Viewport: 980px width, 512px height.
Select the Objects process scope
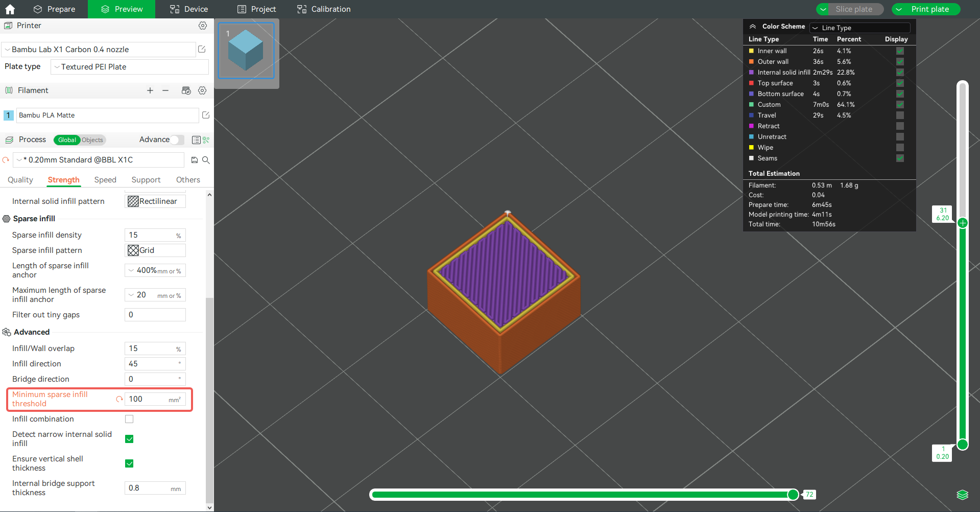92,140
